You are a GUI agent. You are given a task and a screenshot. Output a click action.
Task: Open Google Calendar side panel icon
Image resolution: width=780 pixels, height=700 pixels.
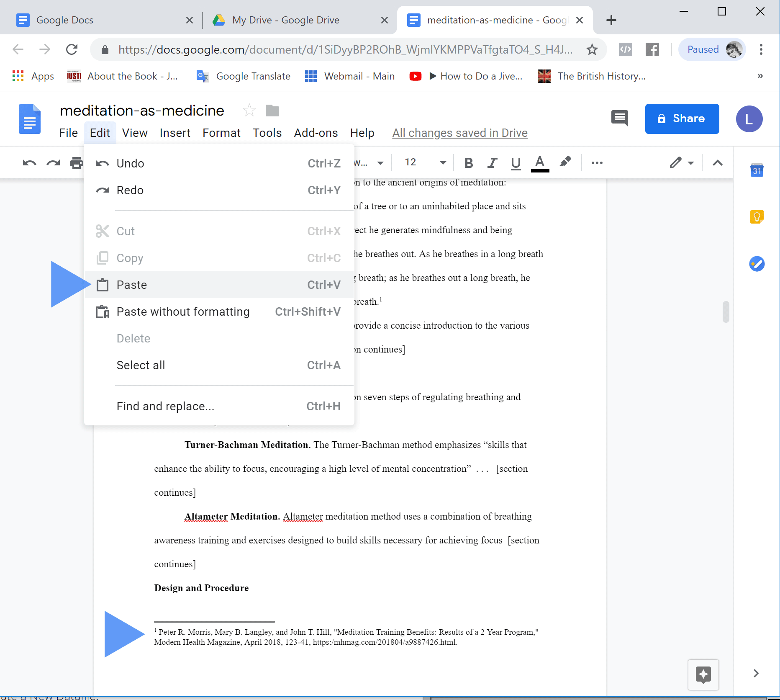[x=757, y=170]
